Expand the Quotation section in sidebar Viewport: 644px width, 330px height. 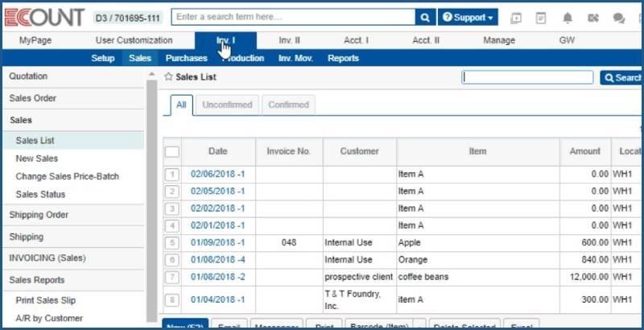(x=28, y=76)
